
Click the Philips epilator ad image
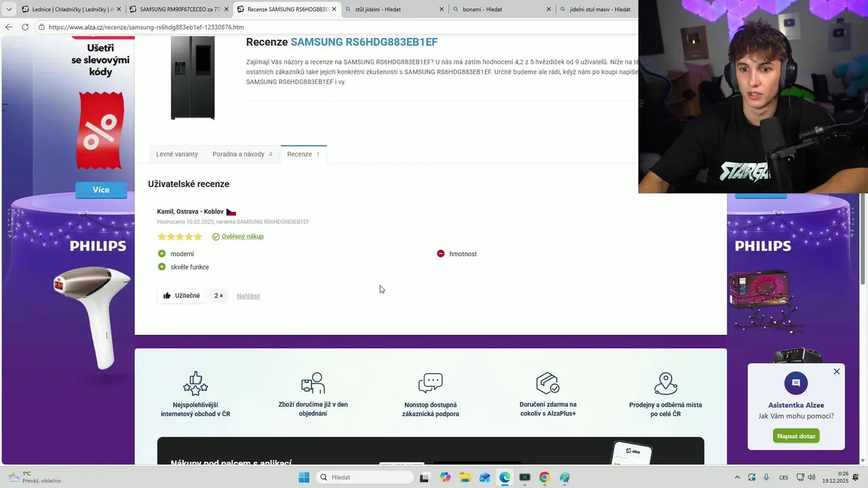[x=93, y=317]
